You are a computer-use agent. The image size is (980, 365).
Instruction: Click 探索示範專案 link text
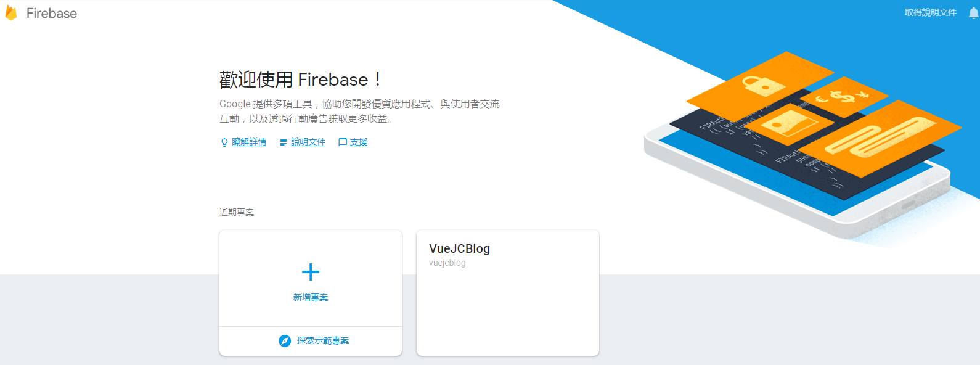[x=323, y=340]
